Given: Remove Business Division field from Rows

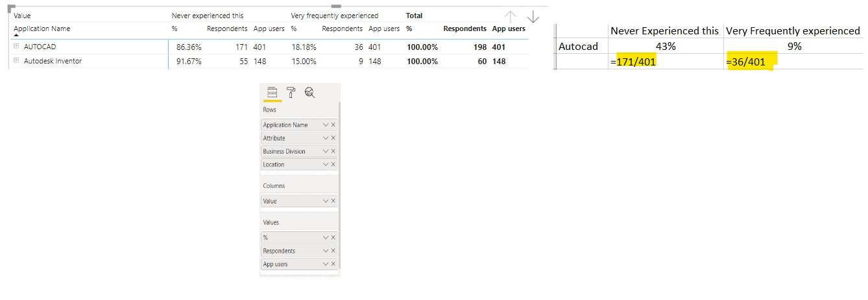Looking at the screenshot, I should [x=333, y=151].
